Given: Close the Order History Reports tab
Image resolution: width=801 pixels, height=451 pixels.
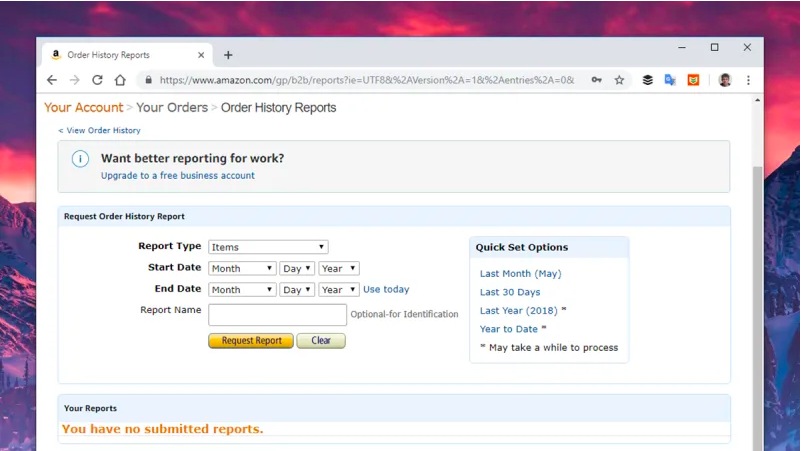Looking at the screenshot, I should tap(201, 55).
